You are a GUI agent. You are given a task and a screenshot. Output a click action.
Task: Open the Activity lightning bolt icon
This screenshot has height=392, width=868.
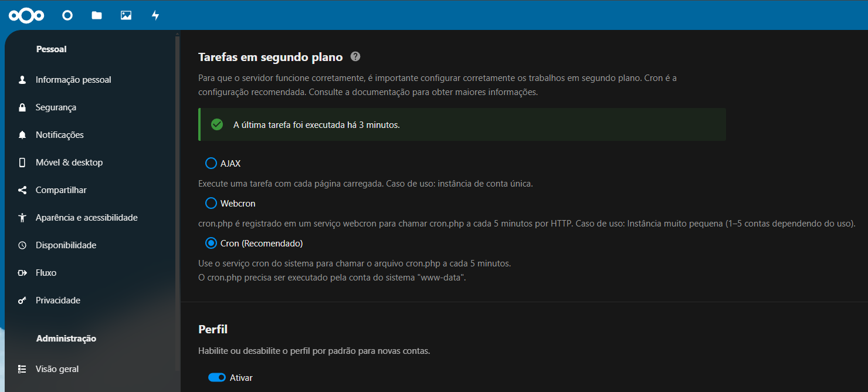coord(155,15)
